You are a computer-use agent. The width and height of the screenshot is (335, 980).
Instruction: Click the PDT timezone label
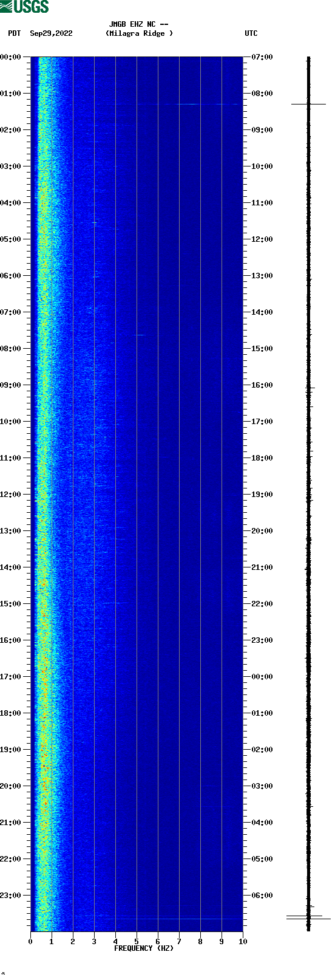[15, 33]
